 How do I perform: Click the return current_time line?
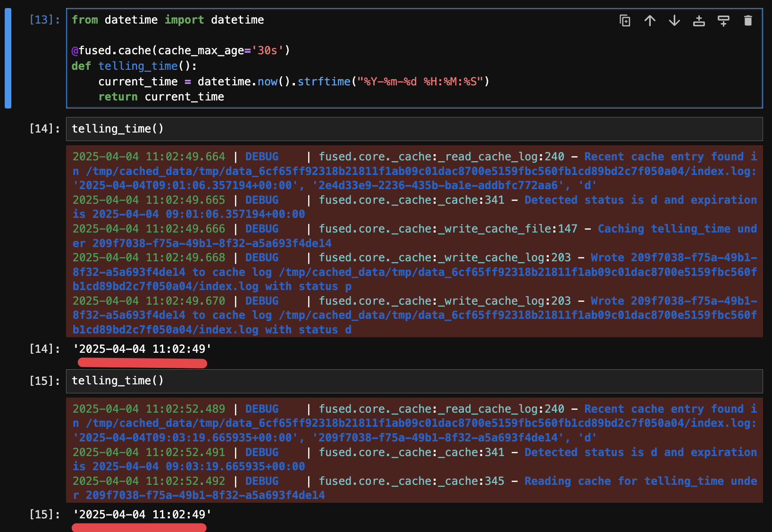tap(161, 97)
